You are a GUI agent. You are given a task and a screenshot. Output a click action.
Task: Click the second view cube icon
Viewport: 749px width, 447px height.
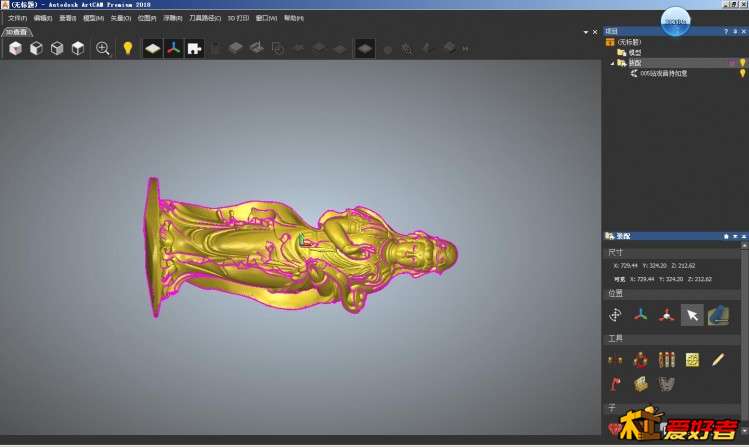[36, 48]
